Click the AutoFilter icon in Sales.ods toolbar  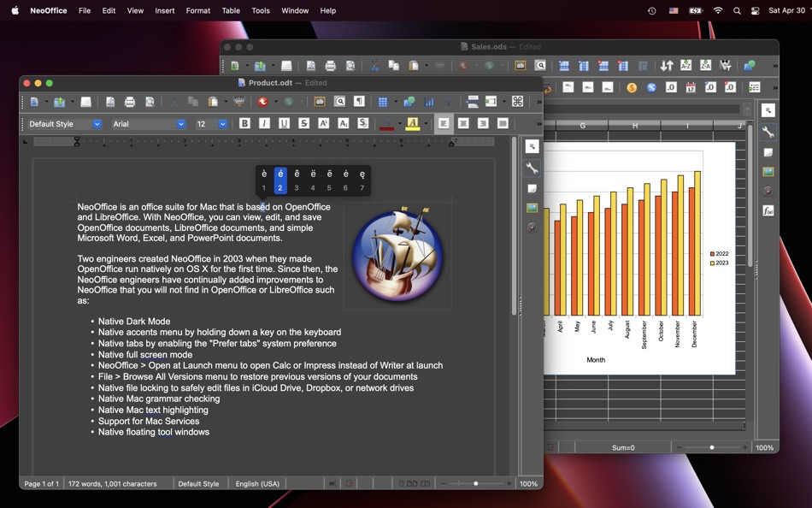[726, 65]
